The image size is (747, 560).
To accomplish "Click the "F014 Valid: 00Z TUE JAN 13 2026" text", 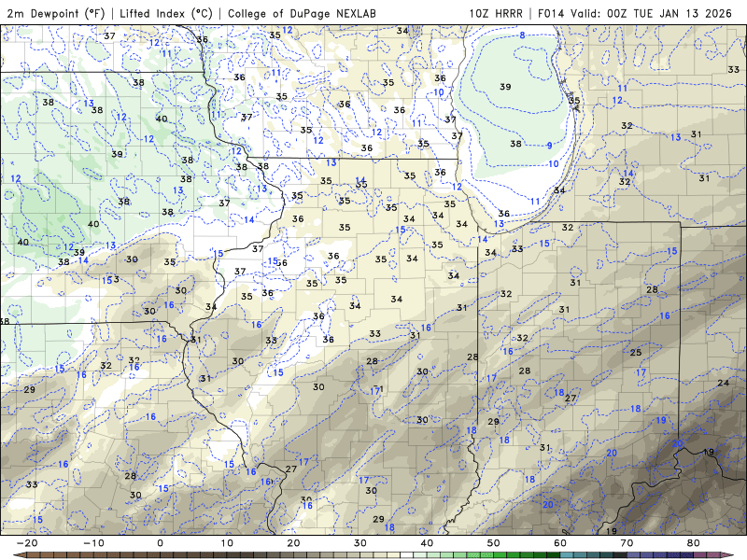I will pyautogui.click(x=635, y=13).
